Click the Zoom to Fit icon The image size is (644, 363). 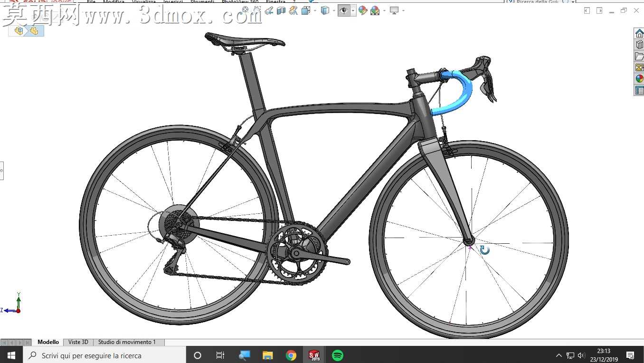coord(245,10)
